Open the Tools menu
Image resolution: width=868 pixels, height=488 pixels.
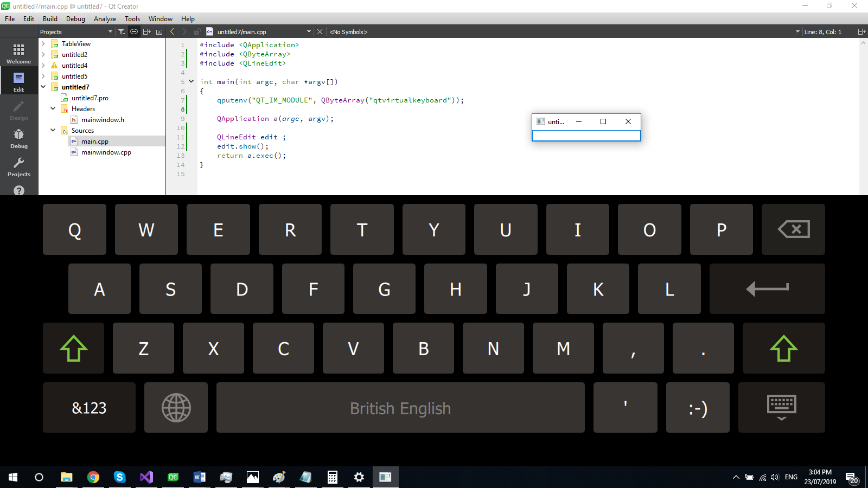[132, 19]
